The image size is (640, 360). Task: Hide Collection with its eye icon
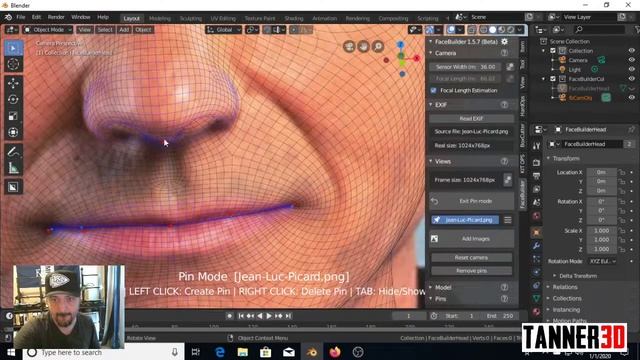pos(631,51)
